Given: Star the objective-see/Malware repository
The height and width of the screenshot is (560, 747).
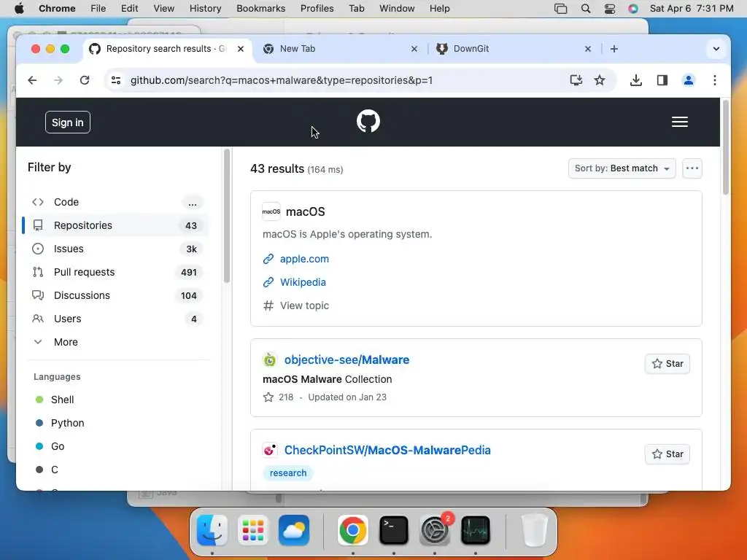Looking at the screenshot, I should [667, 364].
